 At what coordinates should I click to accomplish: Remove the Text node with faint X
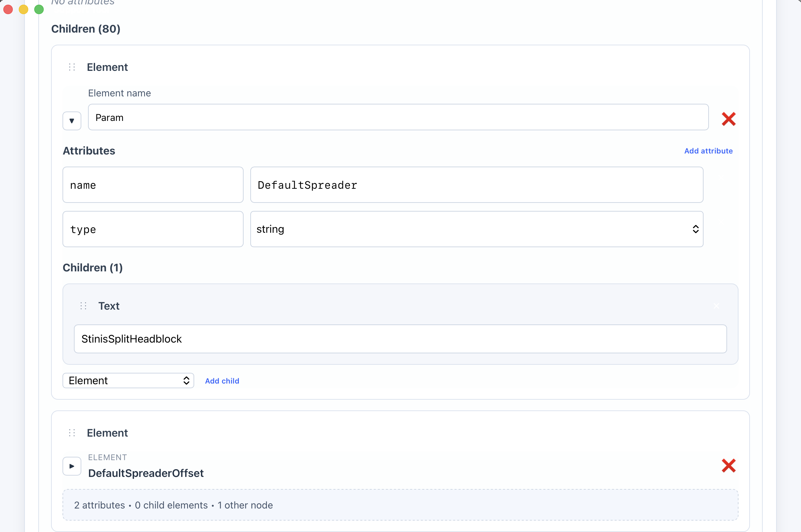coord(716,306)
